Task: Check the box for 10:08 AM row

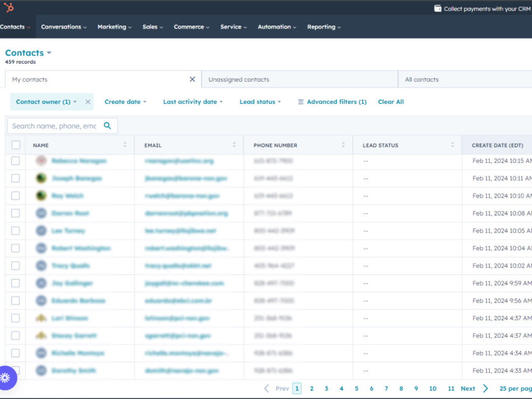Action: coord(15,213)
